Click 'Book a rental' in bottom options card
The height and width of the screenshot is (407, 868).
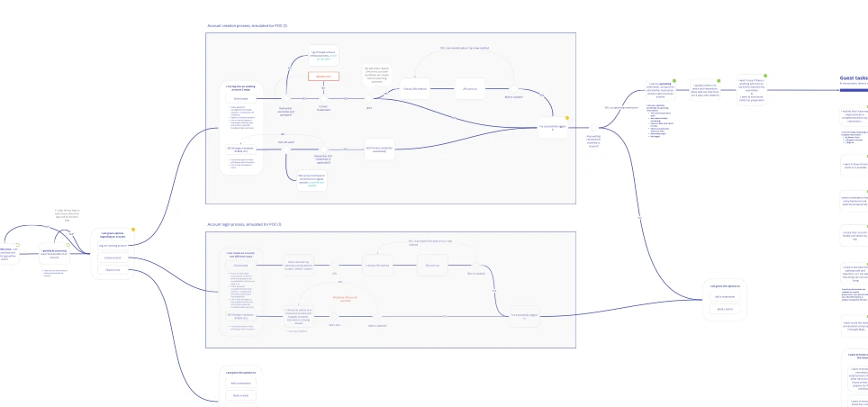(240, 395)
